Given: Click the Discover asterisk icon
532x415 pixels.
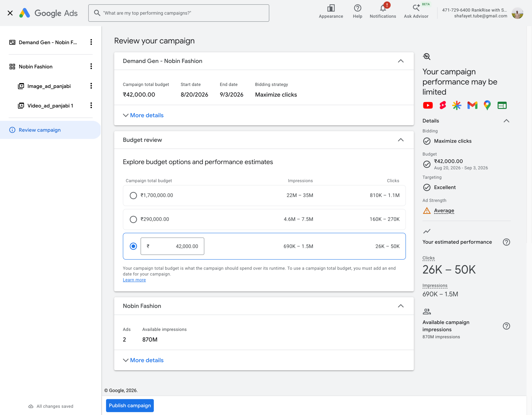Looking at the screenshot, I should point(457,105).
